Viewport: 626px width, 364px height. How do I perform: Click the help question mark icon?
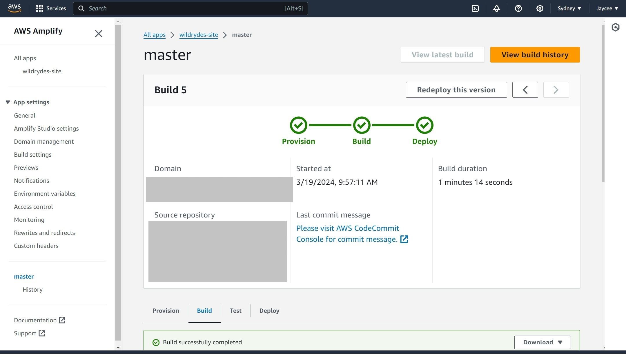click(x=518, y=8)
